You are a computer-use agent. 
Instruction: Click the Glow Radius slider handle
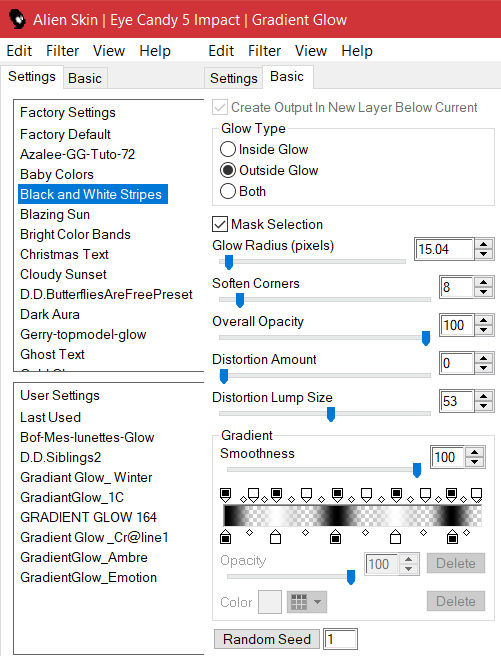coord(229,262)
